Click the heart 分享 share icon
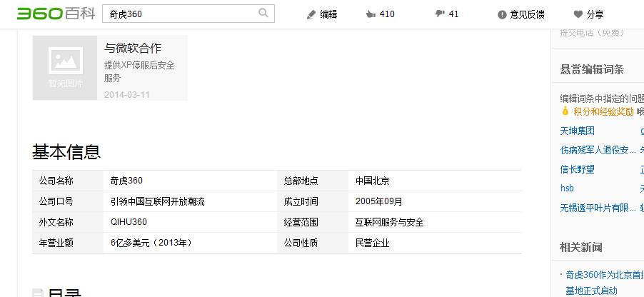 coord(578,14)
